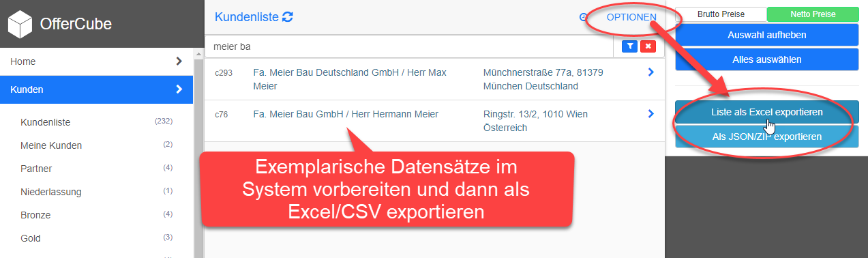Screen dimensions: 868x258
Task: Click the address Münchnerstraße 77a, 81379 München
Action: click(543, 79)
